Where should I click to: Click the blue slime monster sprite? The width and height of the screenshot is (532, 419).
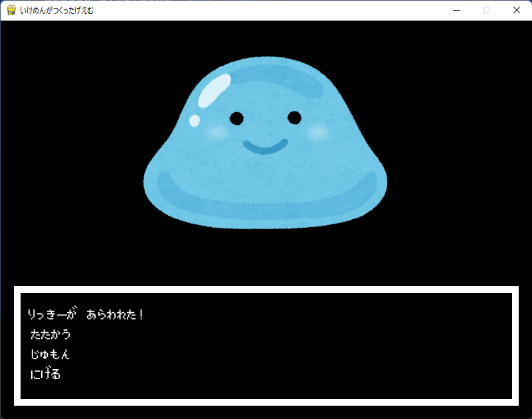(265, 143)
